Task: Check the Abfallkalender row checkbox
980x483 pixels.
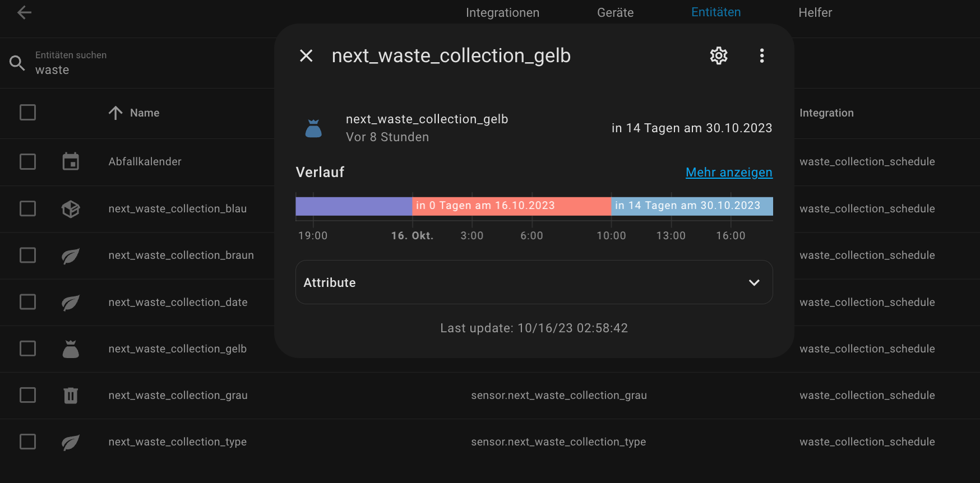Action: 27,162
